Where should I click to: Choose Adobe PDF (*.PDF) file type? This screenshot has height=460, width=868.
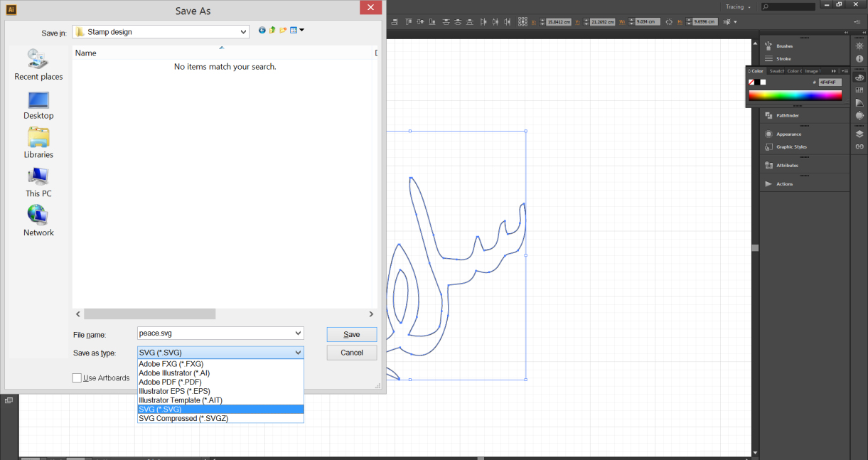(220, 382)
